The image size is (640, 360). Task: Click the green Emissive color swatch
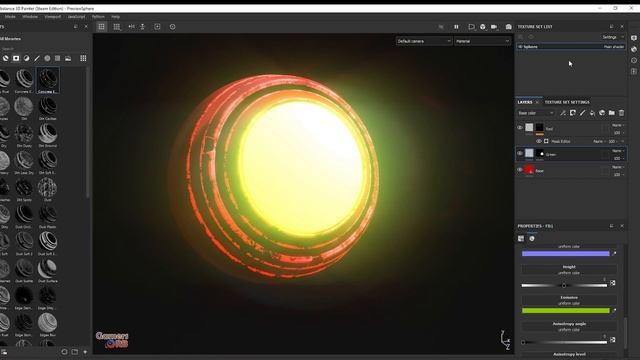point(565,311)
